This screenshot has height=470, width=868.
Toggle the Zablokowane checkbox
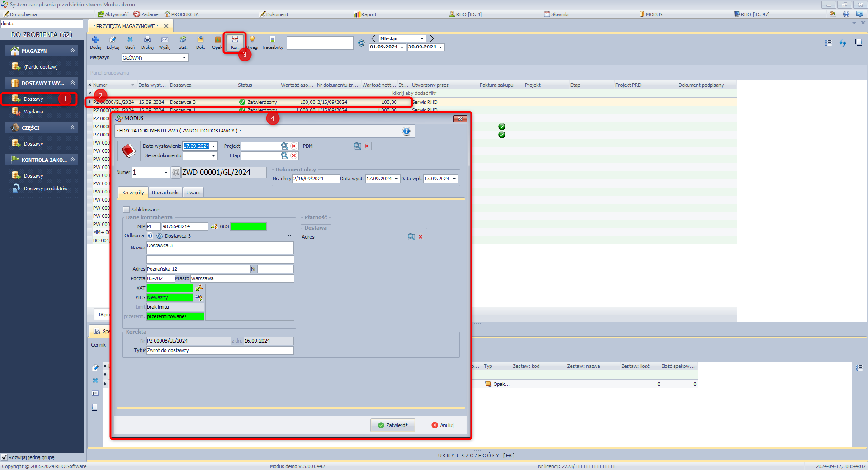pyautogui.click(x=127, y=210)
